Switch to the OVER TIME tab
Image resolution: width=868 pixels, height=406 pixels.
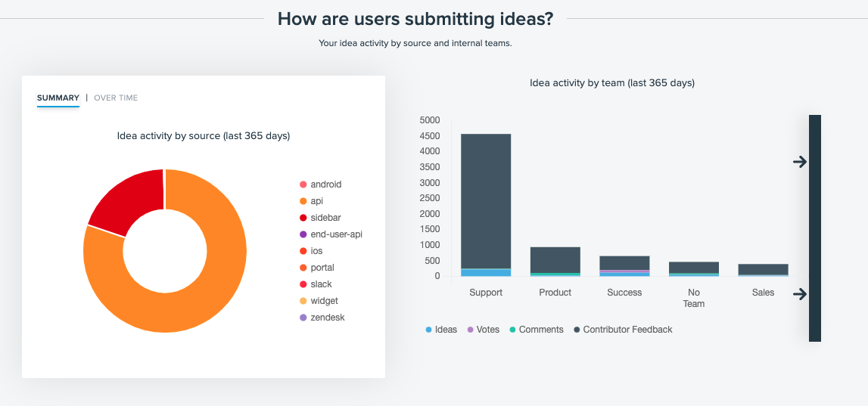coord(116,98)
